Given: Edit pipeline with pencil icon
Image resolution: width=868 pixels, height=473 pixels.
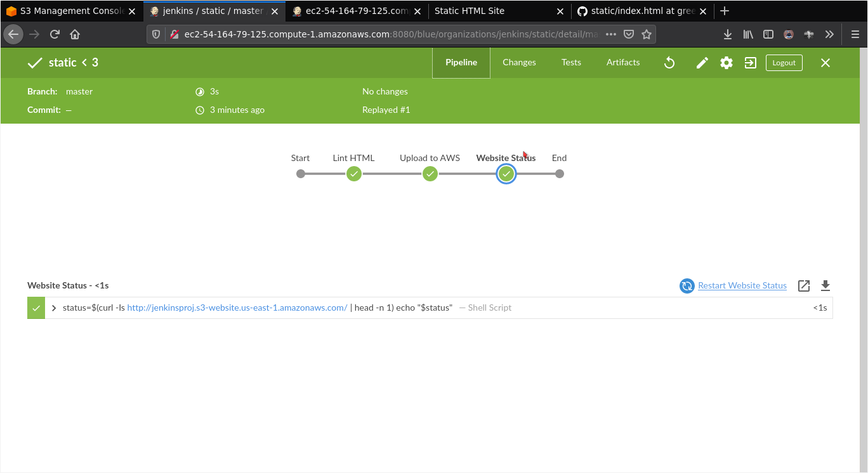Looking at the screenshot, I should [x=702, y=63].
